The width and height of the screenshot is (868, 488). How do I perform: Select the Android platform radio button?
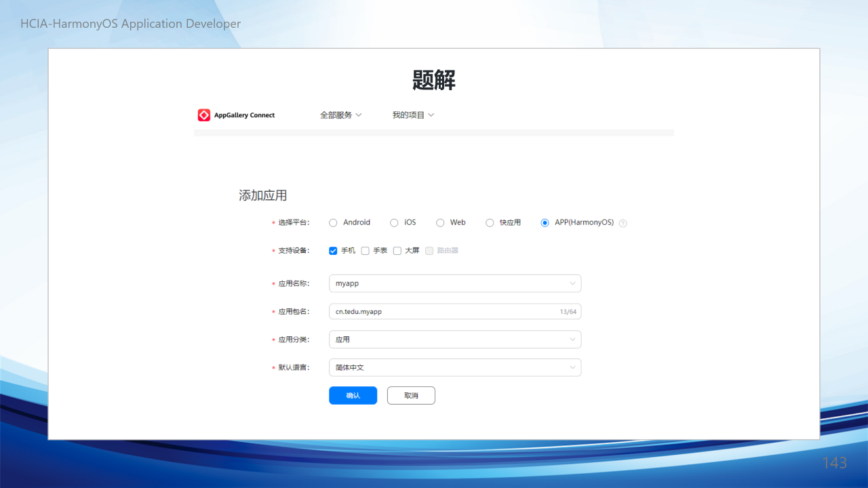pyautogui.click(x=333, y=223)
